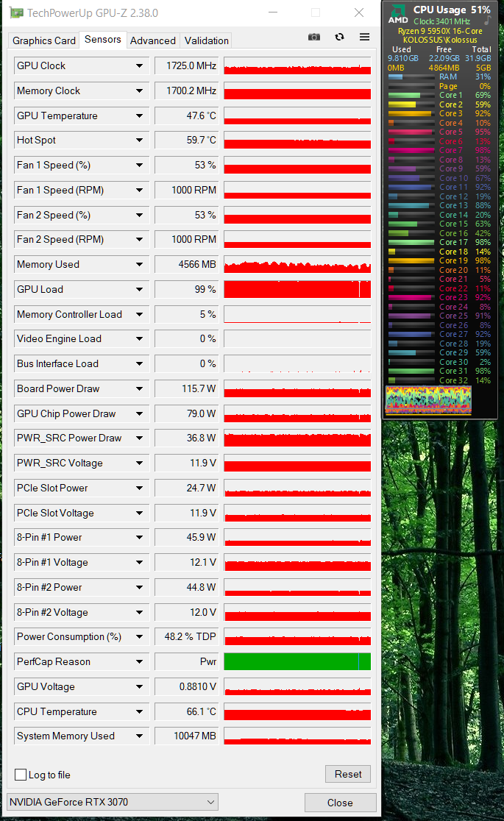Open the Board Power Draw dropdown
This screenshot has height=821, width=504.
click(x=139, y=389)
